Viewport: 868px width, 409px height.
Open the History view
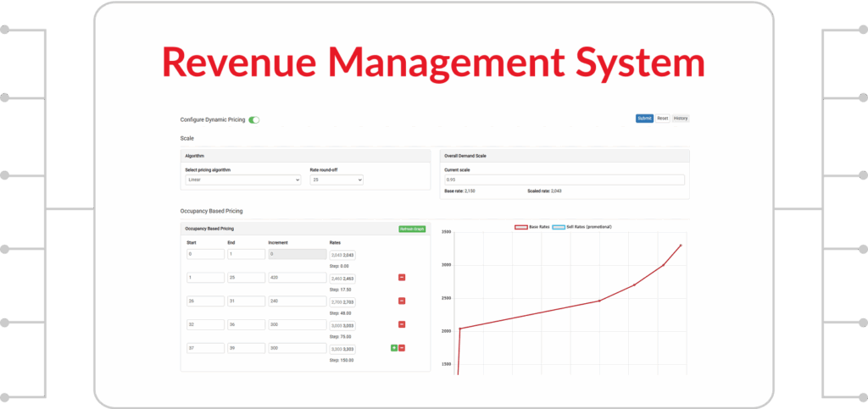(681, 119)
